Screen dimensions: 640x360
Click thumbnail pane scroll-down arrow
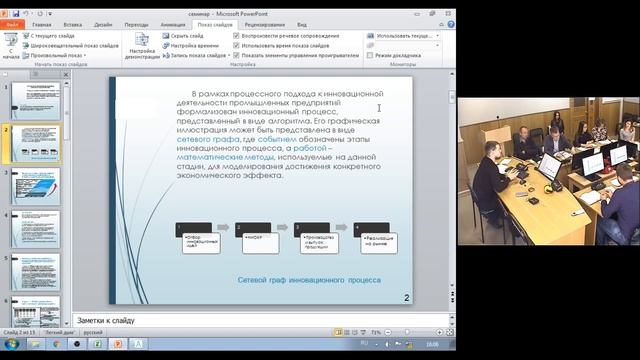67,323
